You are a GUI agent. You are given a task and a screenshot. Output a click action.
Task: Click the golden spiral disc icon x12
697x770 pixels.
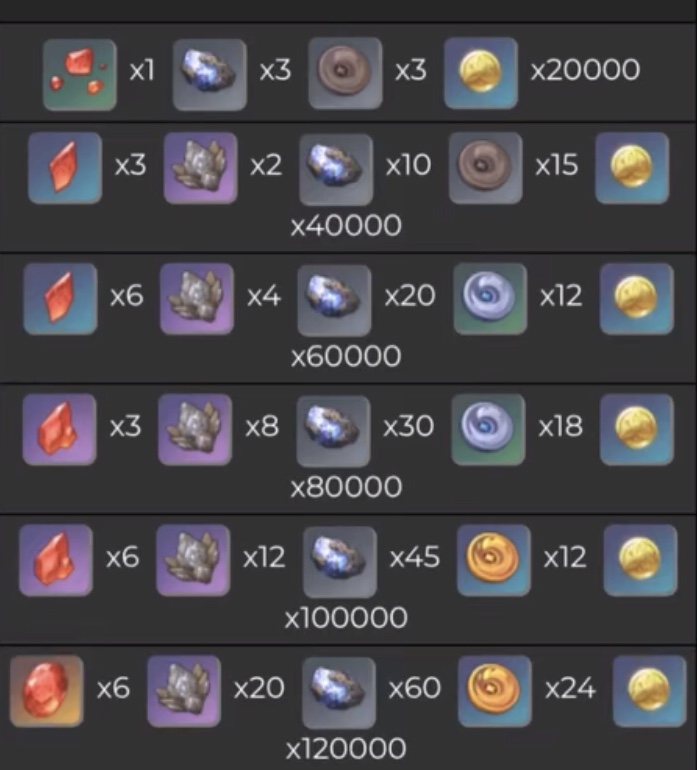[494, 560]
